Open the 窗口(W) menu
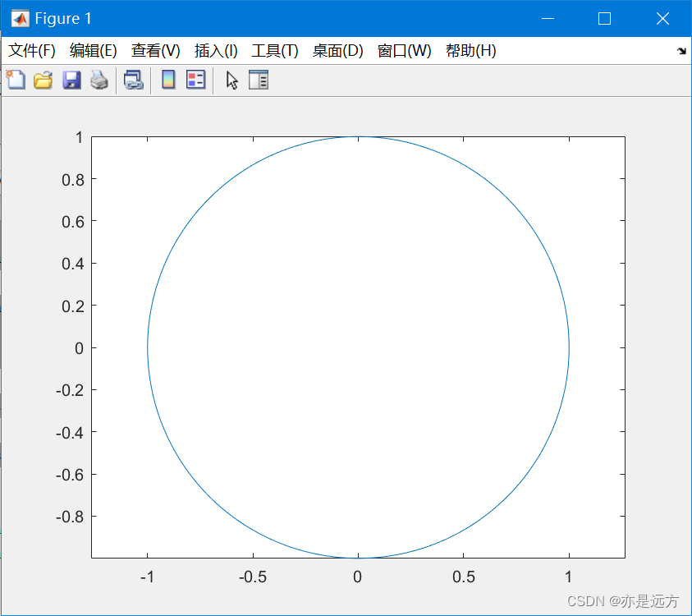692x616 pixels. click(404, 51)
